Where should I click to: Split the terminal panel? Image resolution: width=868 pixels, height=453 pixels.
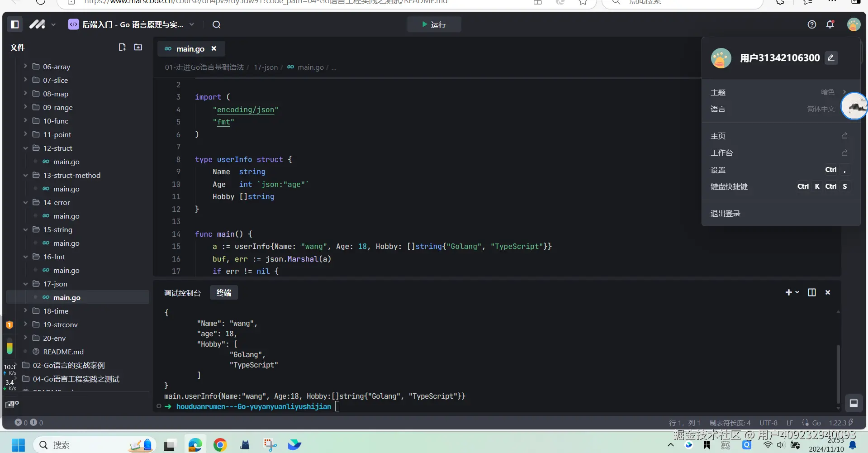point(811,292)
